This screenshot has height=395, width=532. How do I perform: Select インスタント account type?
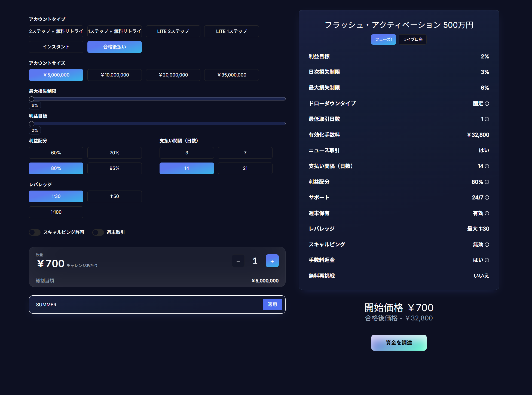tap(56, 47)
